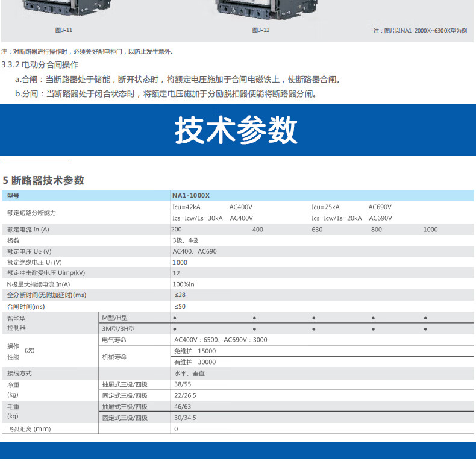The height and width of the screenshot is (461, 476).
Task: Click the 5 断路器技术参数 section title
Action: point(43,180)
